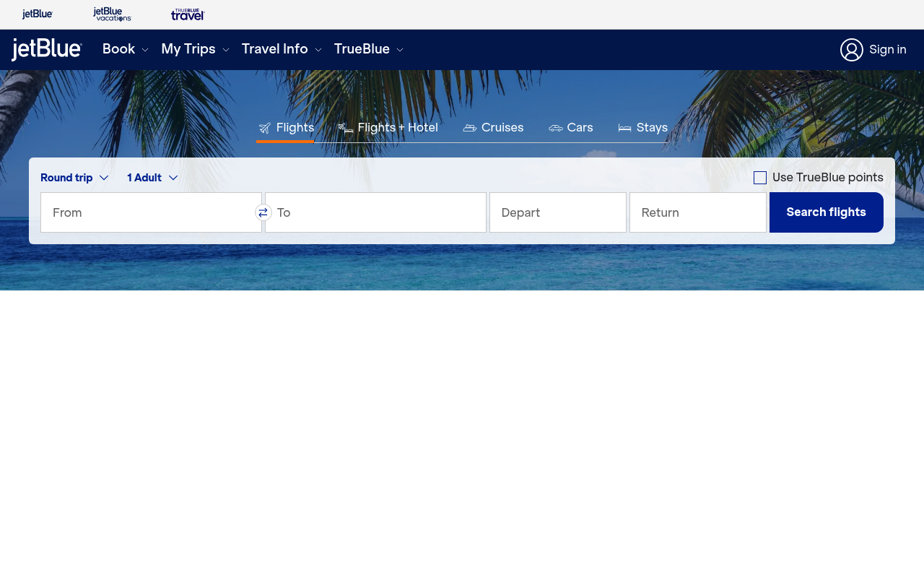Expand the TrueBlue menu
Screen dimensions: 924x578
point(369,49)
